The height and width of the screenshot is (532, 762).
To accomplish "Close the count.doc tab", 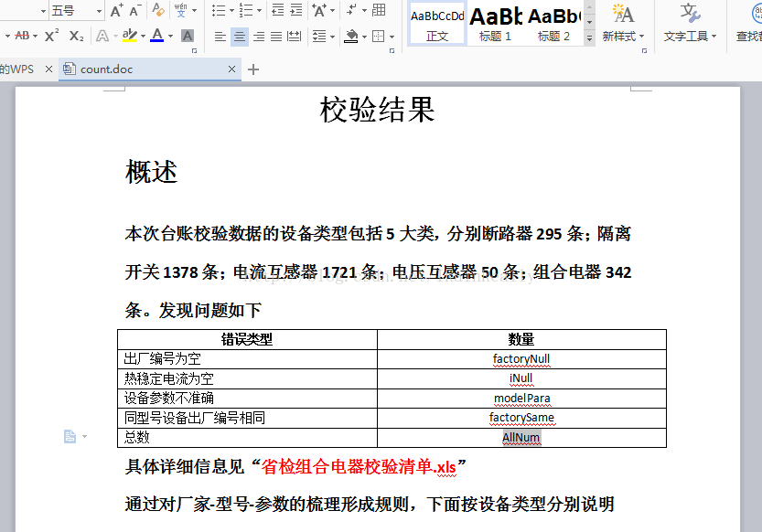I will (231, 69).
